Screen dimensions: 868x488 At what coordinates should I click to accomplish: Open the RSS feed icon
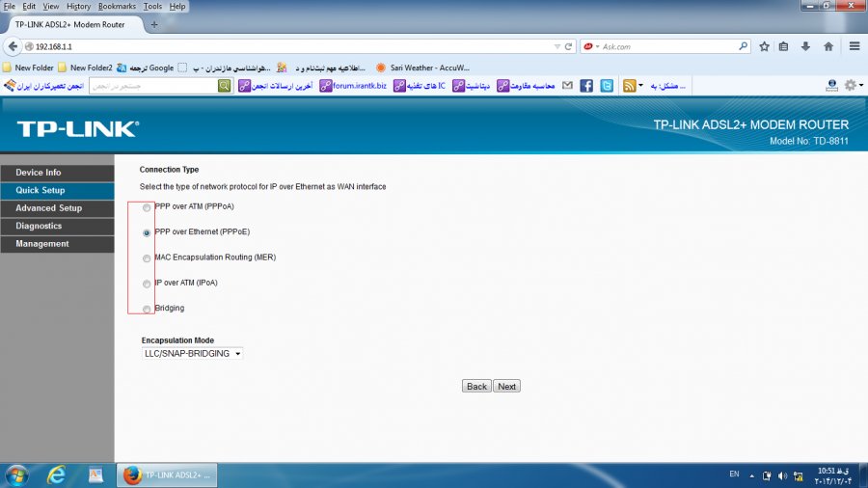pos(630,86)
